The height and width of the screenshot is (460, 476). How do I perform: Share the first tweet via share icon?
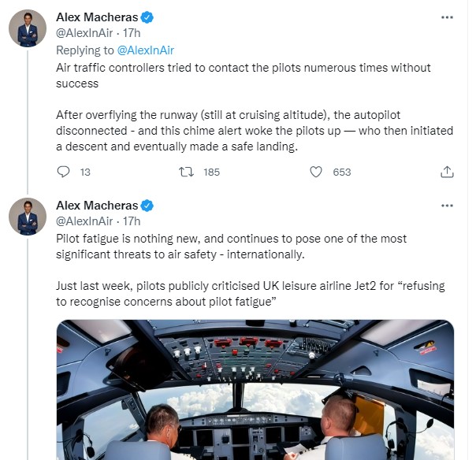[x=447, y=172]
